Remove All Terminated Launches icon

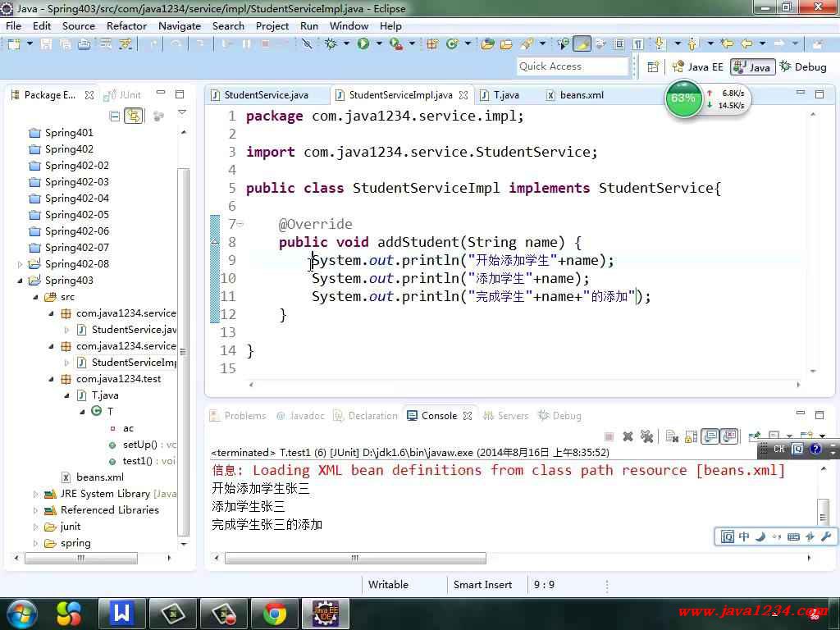click(x=646, y=436)
